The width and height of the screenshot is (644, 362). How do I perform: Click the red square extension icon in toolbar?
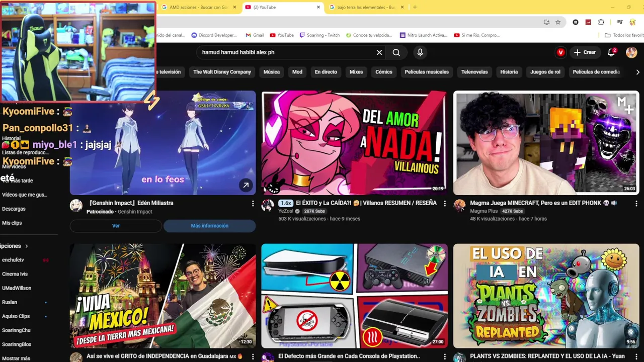pos(588,22)
